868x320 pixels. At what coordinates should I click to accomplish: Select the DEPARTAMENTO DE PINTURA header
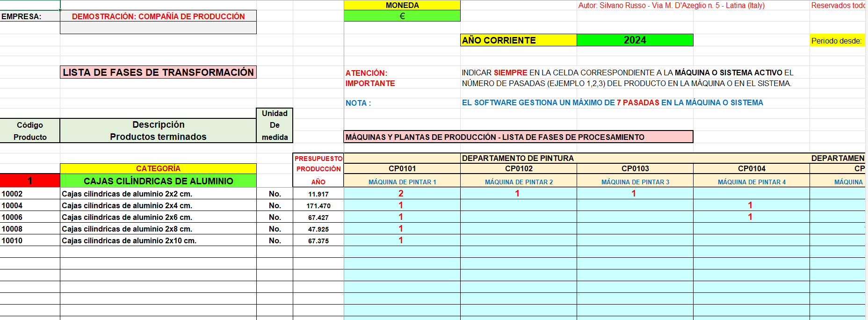[635, 158]
